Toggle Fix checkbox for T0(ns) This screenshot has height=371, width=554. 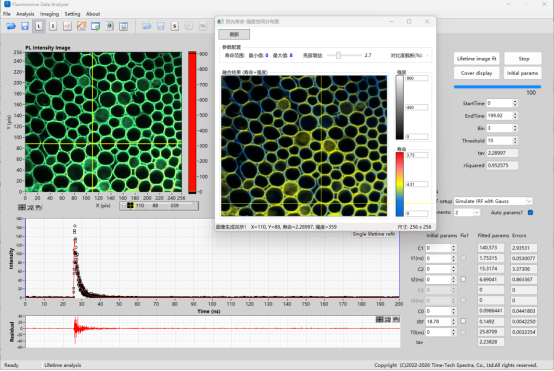pos(463,332)
